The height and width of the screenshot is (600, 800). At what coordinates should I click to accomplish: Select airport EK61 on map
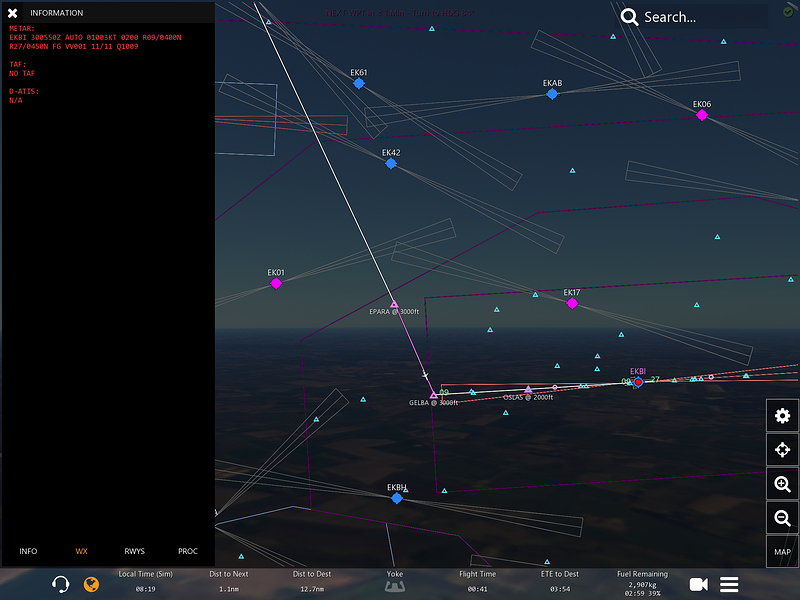359,83
